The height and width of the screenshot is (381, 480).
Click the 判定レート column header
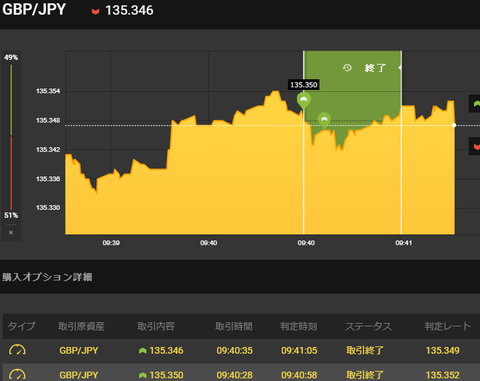click(448, 326)
